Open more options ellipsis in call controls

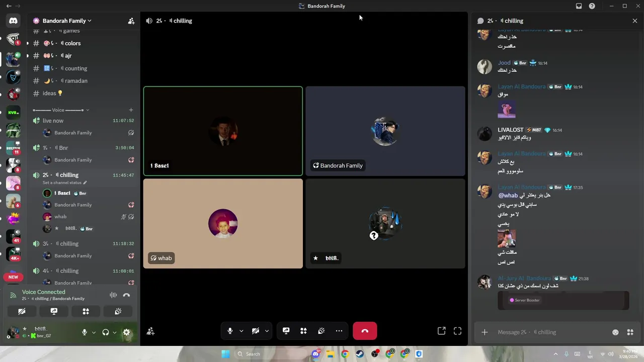pos(339,331)
